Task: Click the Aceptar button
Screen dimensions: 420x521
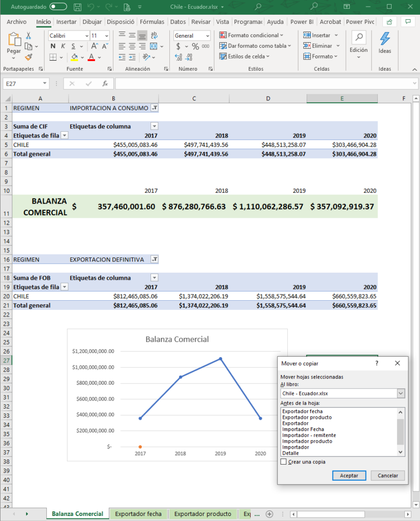Action: [349, 476]
